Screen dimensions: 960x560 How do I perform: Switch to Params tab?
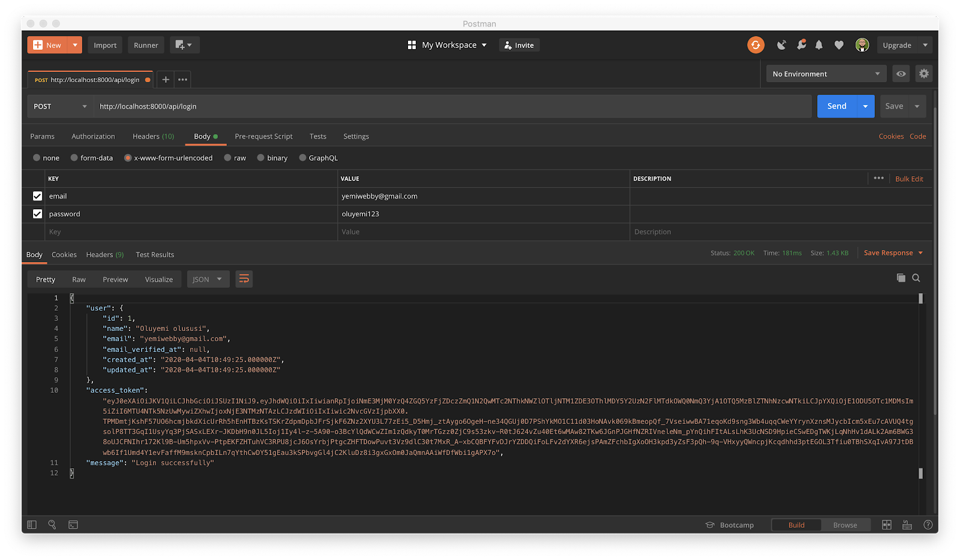(x=42, y=136)
